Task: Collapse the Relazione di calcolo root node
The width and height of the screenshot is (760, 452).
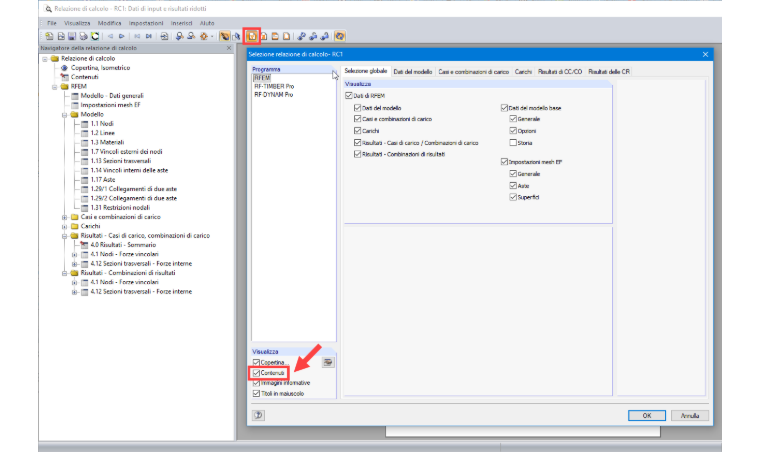Action: coord(45,59)
